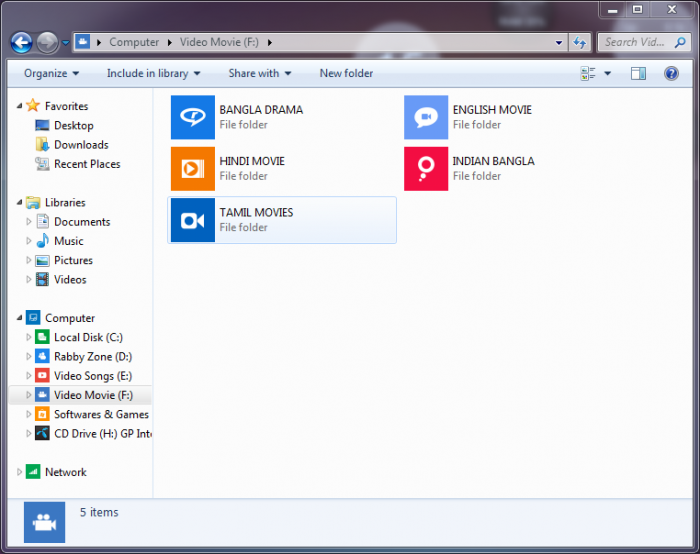The height and width of the screenshot is (554, 700).
Task: Click the Rabby Zone (D:) drive icon
Action: [42, 356]
